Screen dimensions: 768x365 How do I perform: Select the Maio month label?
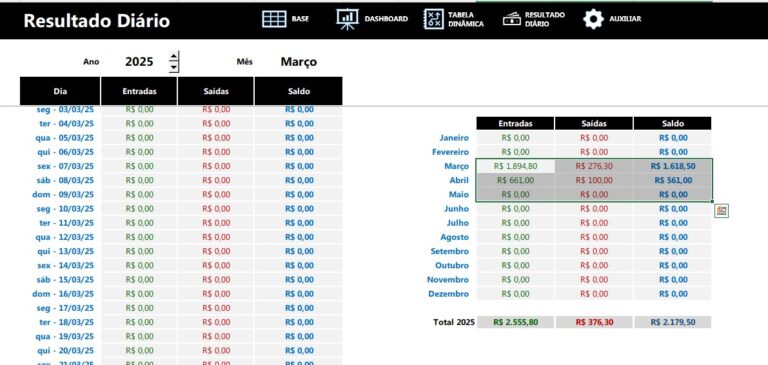(x=459, y=195)
